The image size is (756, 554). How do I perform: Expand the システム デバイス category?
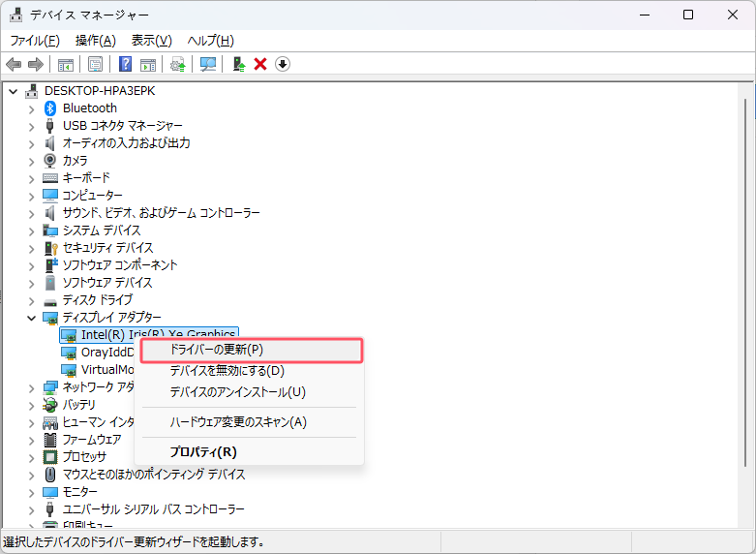pyautogui.click(x=31, y=231)
